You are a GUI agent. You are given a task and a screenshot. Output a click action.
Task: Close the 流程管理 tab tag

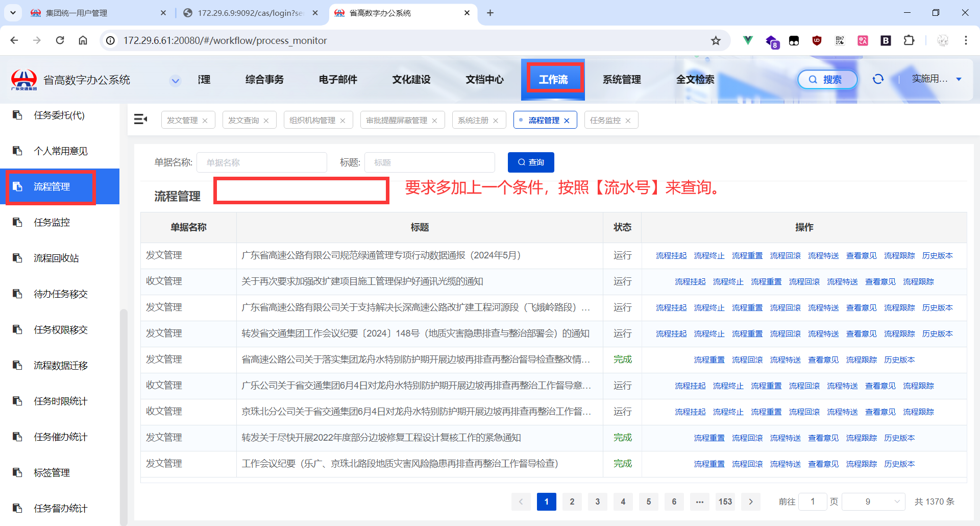(x=567, y=121)
